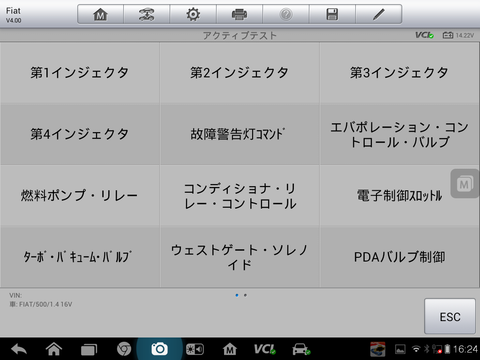Screen dimensions: 480x360
Task: Tap the VCI shortcut in bottom bar
Action: point(265,349)
